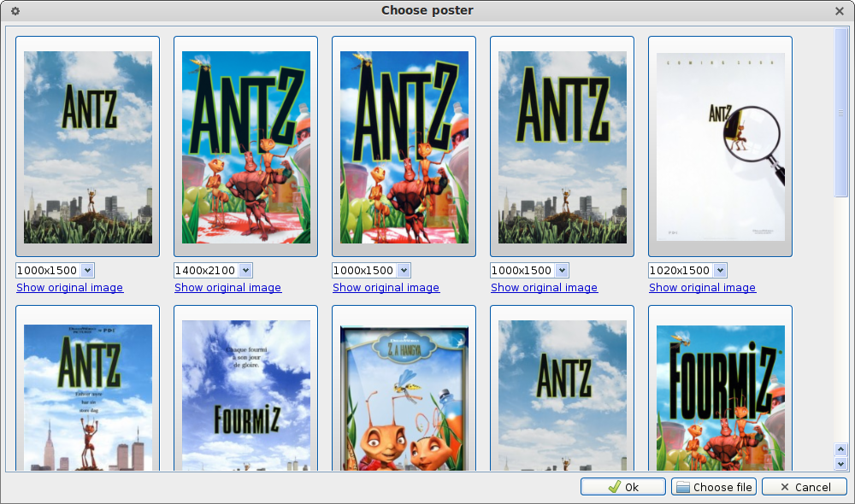Show original image for colorful 1000x1500 ants poster
The image size is (855, 504).
point(386,288)
